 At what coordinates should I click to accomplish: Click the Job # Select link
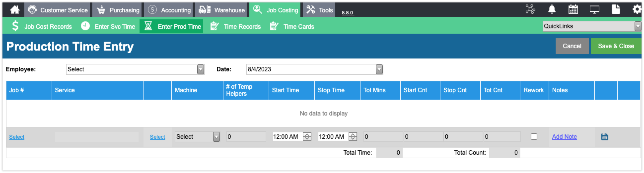[17, 137]
